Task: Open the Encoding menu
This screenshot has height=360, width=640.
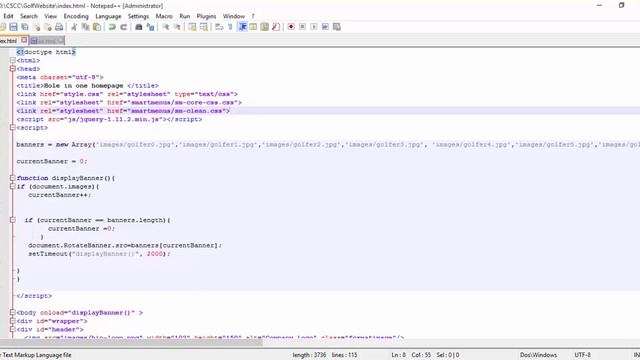Action: (x=76, y=16)
